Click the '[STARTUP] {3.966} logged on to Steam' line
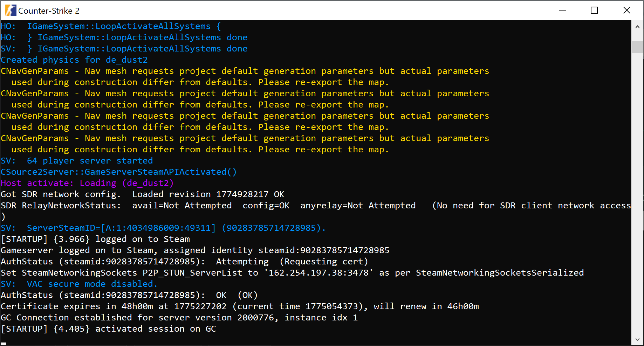The height and width of the screenshot is (346, 644). 95,239
